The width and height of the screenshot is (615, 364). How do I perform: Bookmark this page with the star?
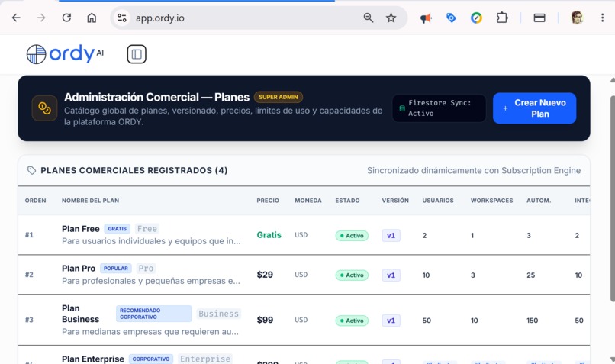[x=391, y=18]
